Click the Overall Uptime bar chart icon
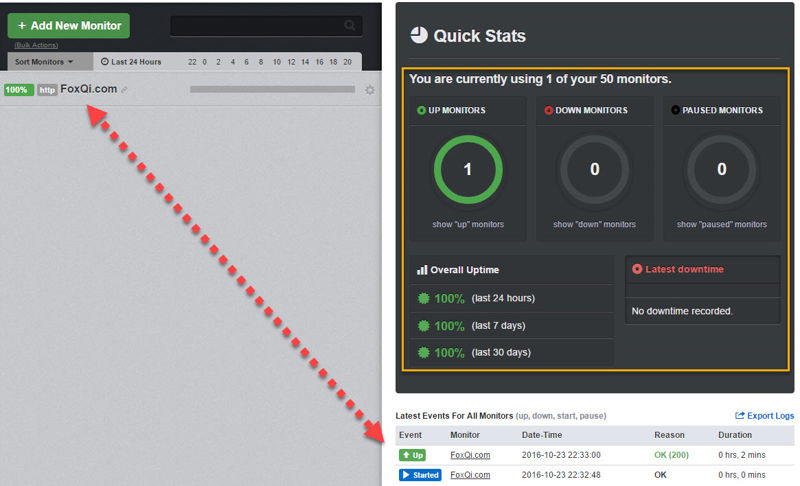 point(422,270)
